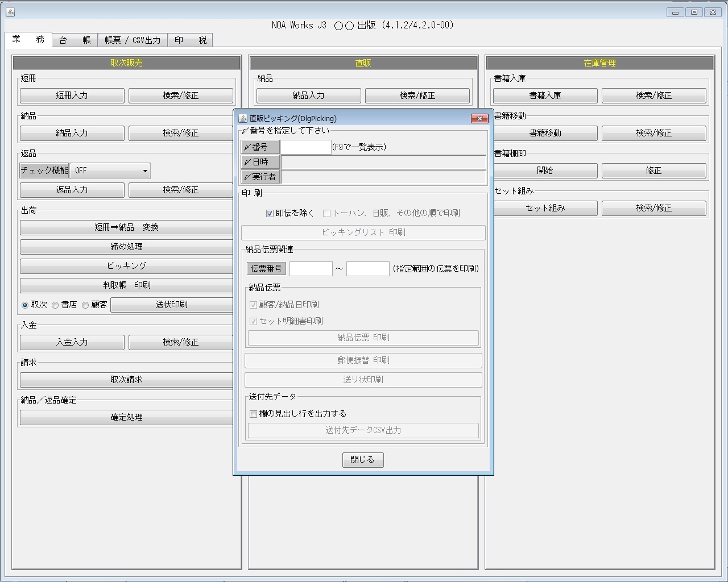Viewport: 728px width, 582px height.
Task: Open the 帳票 / CSV出力 tab
Action: (x=133, y=40)
